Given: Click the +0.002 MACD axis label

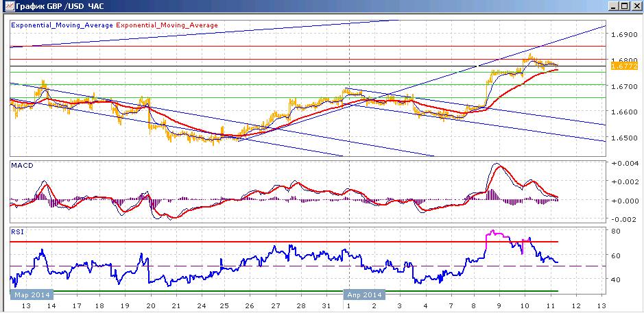Looking at the screenshot, I should [624, 181].
